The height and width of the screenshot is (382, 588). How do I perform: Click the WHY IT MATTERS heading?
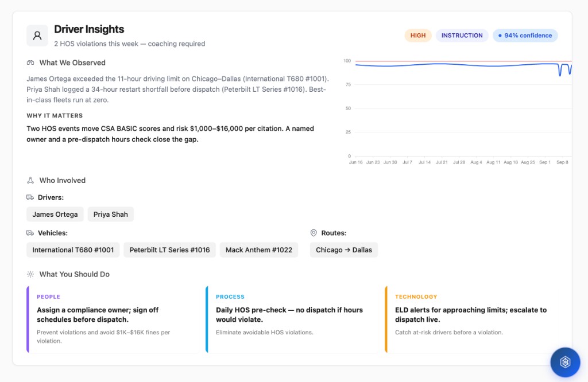pyautogui.click(x=55, y=116)
